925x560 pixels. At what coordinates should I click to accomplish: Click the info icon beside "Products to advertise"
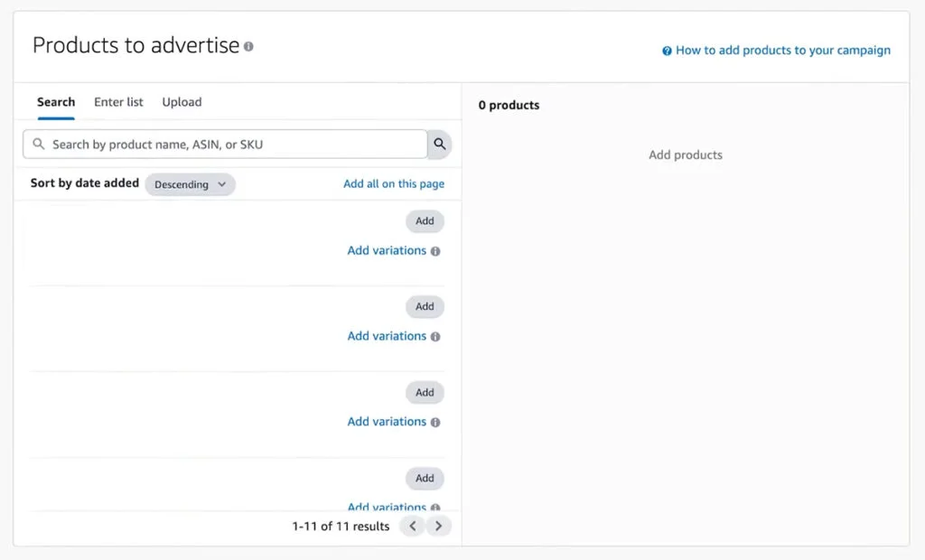248,46
